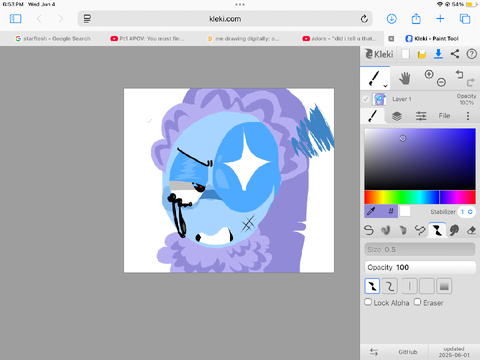480x360 pixels.
Task: Open the Stabilizer level dropdown
Action: tap(467, 212)
